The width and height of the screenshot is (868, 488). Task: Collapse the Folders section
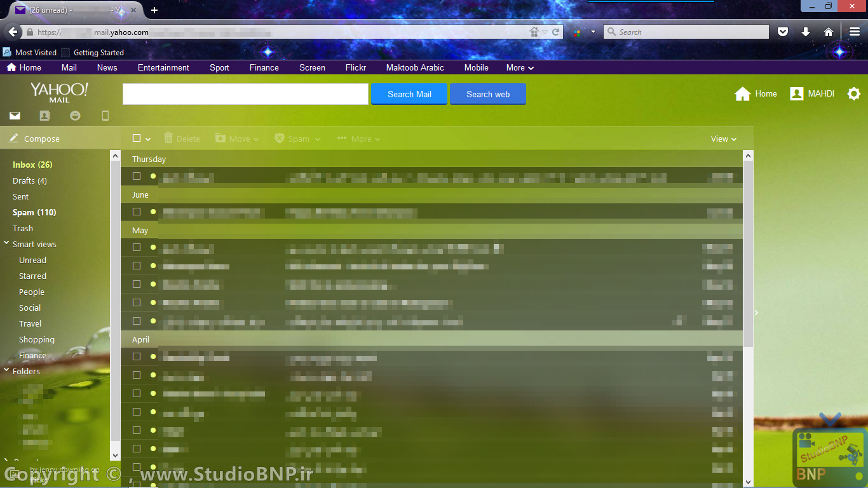coord(6,370)
